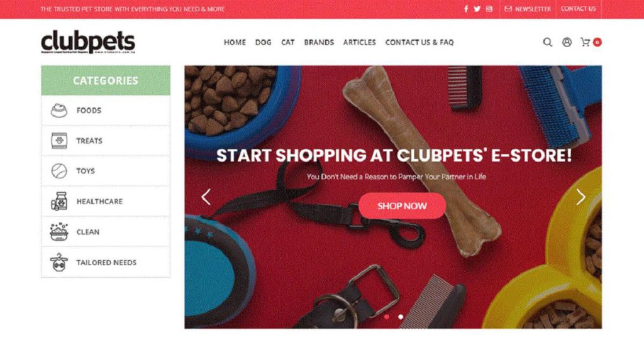Select the second carousel dot indicator
644x338 pixels.
[401, 317]
